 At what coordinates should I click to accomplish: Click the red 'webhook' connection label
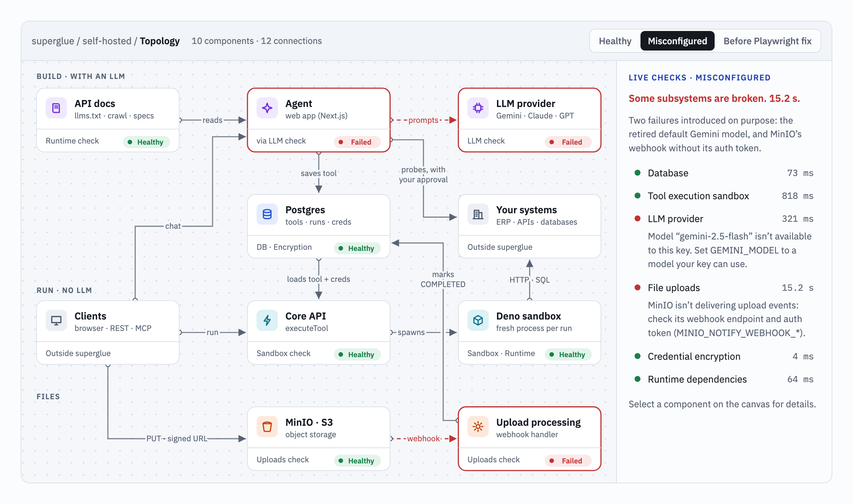tap(423, 439)
